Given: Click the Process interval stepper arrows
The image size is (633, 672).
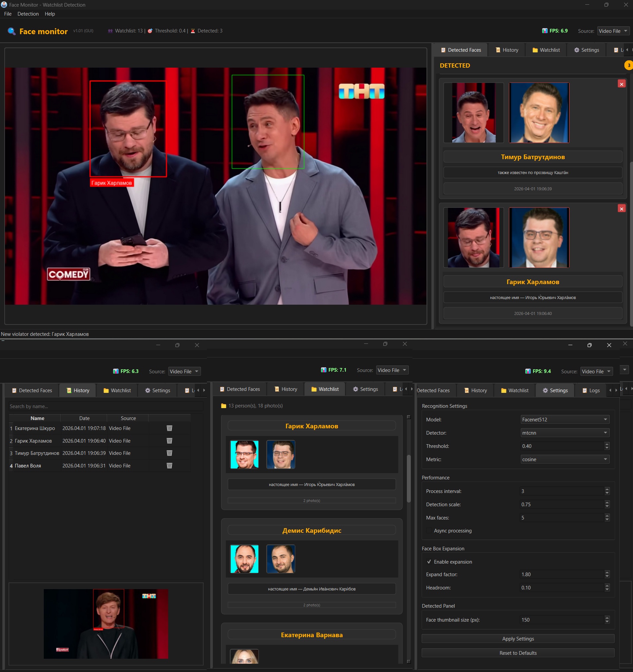Looking at the screenshot, I should [x=607, y=491].
